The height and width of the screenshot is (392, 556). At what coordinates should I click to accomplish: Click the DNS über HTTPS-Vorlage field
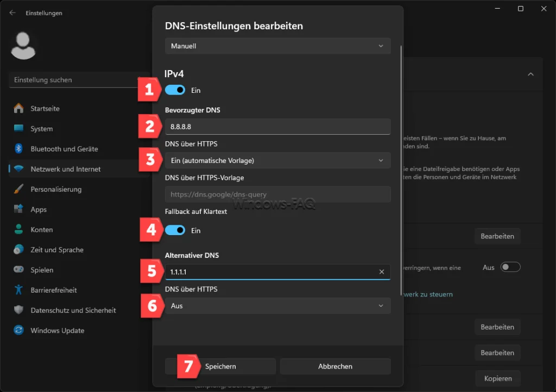[x=277, y=194]
